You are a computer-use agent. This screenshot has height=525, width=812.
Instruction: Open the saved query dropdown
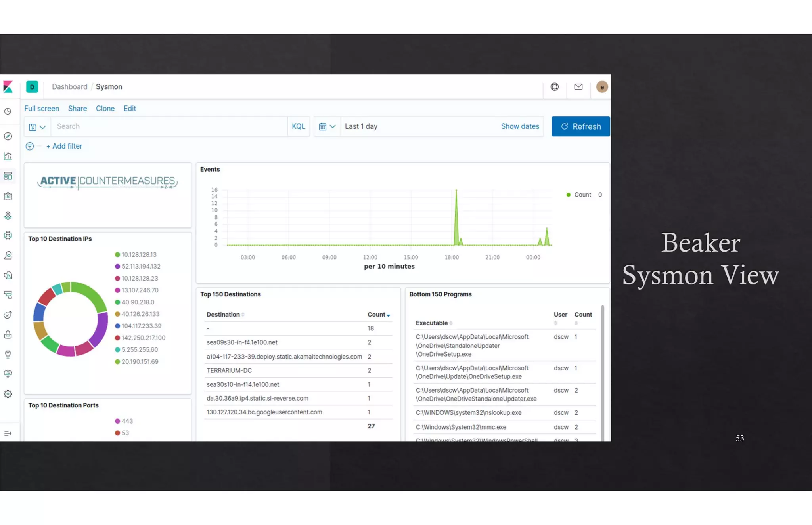pyautogui.click(x=37, y=127)
